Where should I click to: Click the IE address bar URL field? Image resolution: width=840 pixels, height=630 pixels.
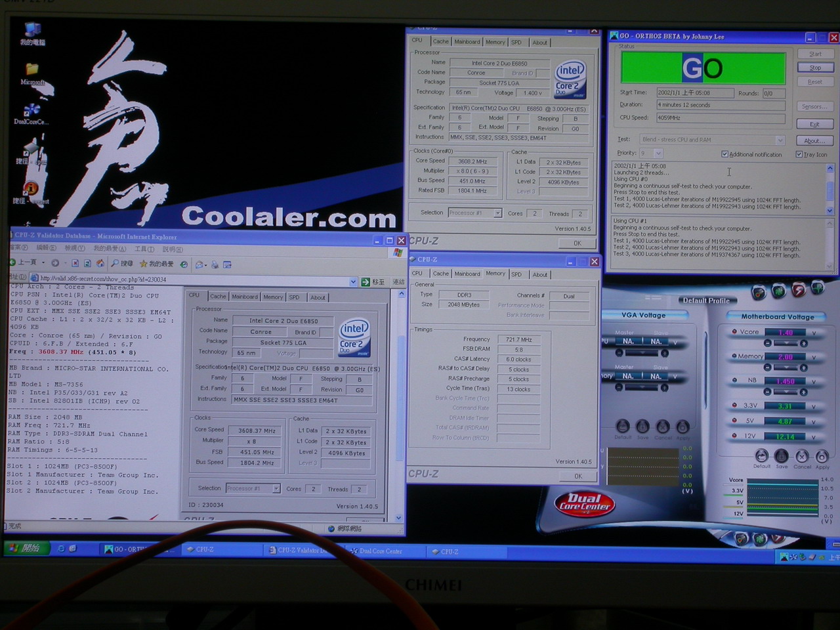pyautogui.click(x=189, y=281)
